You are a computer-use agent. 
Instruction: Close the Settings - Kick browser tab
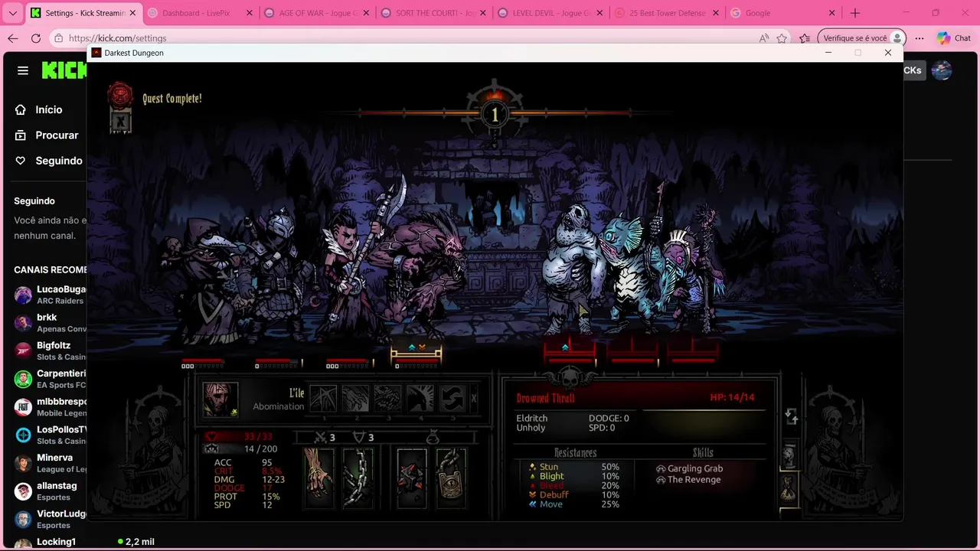tap(132, 13)
